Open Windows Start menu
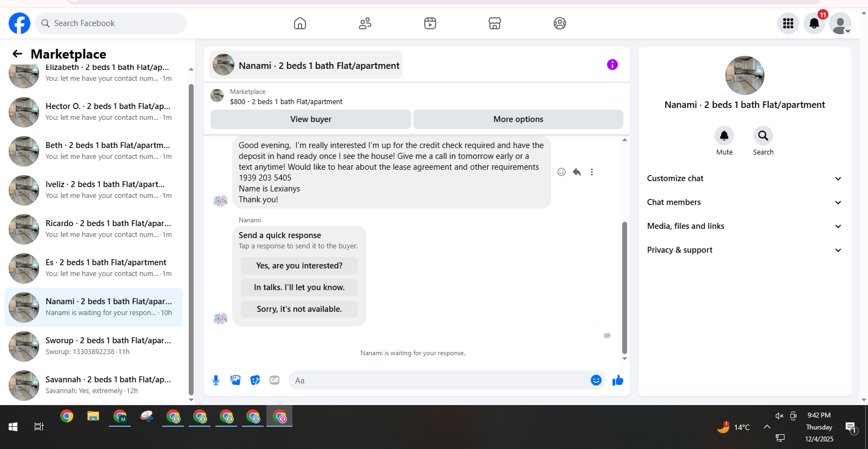 click(13, 427)
